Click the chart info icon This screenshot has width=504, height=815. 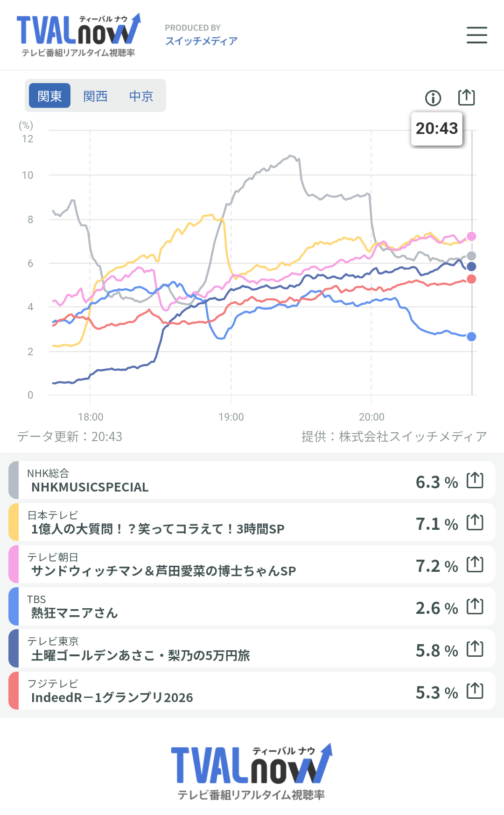point(433,98)
